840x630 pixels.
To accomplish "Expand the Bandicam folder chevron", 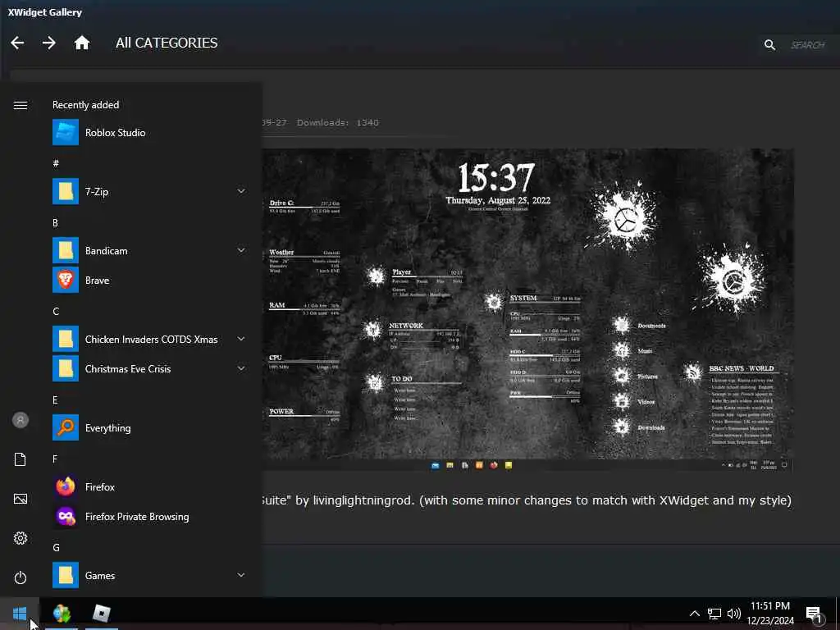I will point(241,250).
